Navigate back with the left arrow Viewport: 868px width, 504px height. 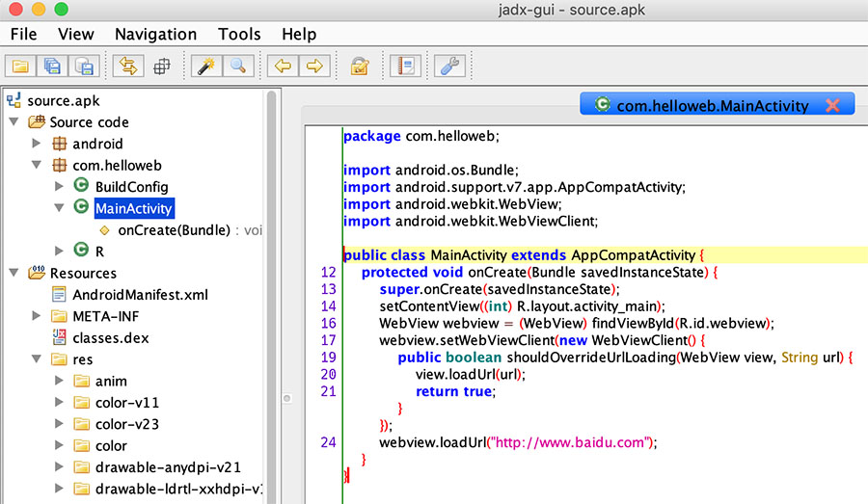[x=283, y=66]
